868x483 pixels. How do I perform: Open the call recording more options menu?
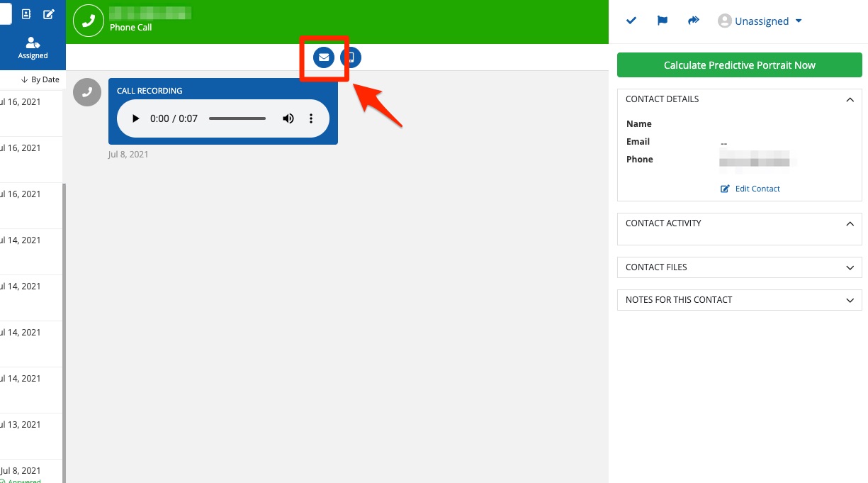[310, 118]
